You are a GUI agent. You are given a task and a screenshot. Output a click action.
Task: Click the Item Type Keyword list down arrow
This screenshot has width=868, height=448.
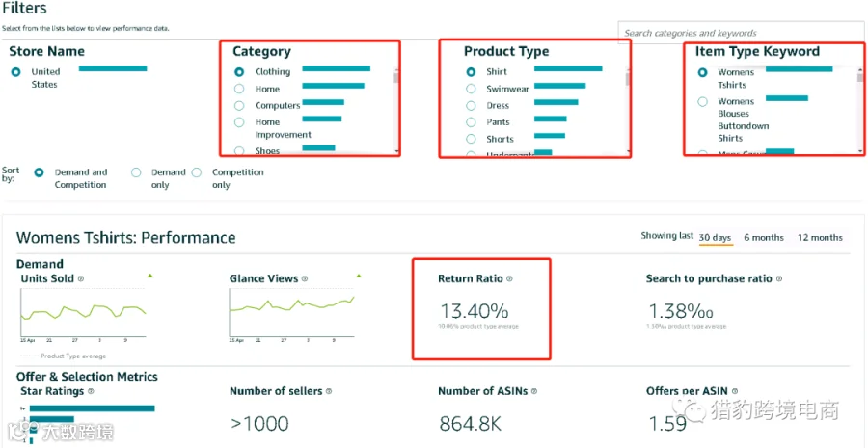pos(859,151)
